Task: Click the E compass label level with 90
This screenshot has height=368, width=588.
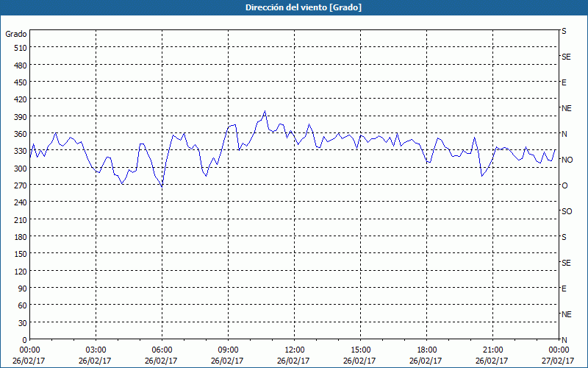Action: [x=564, y=289]
